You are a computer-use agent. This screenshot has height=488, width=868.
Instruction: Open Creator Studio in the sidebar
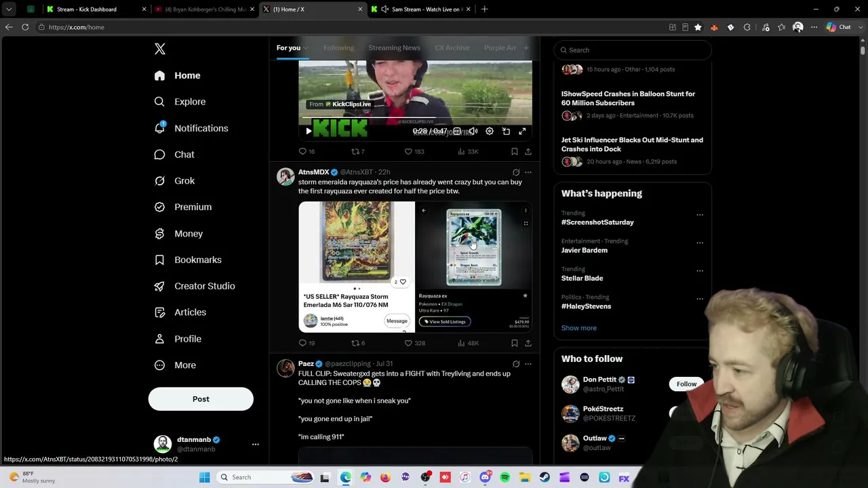pos(195,286)
